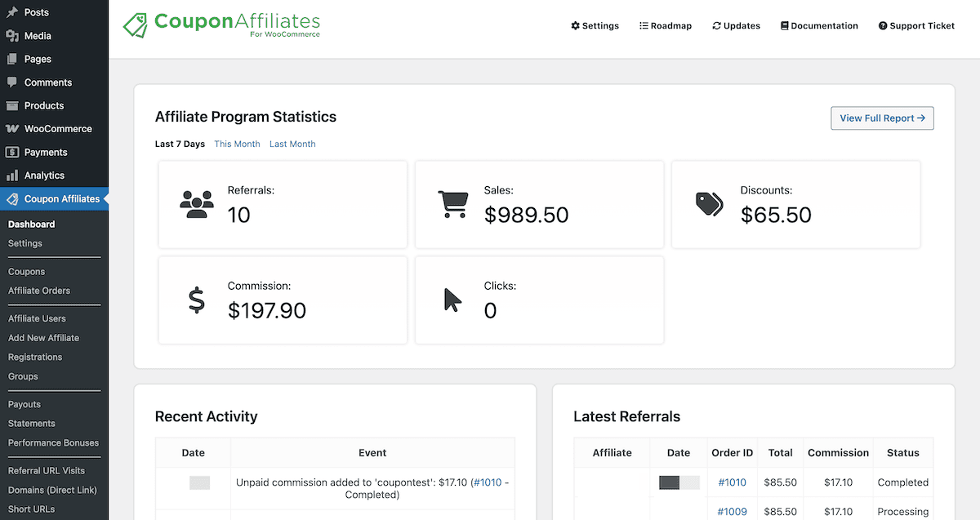Click the Coupon Affiliates logo
The image size is (980, 520).
(x=222, y=24)
